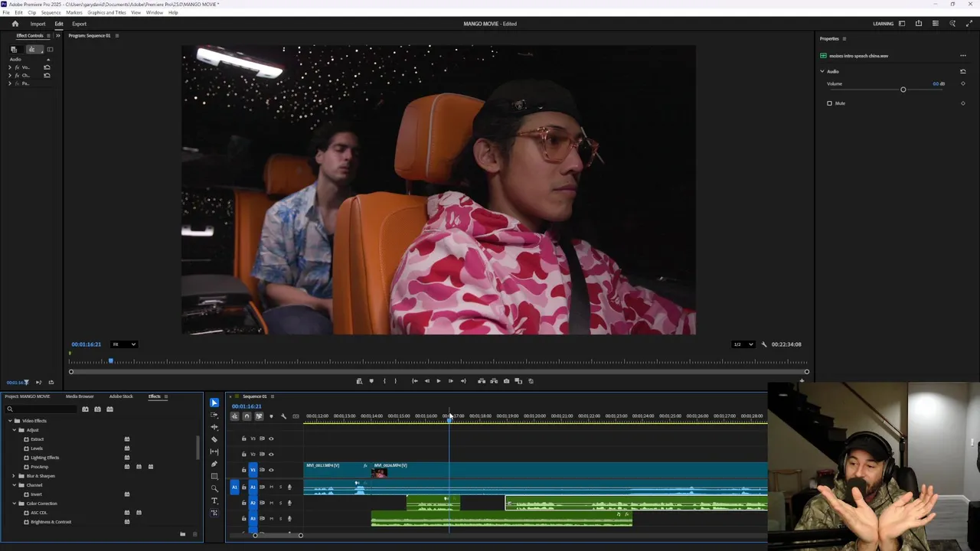Select the Rectangle shape tool
The height and width of the screenshot is (551, 980).
coord(214,476)
